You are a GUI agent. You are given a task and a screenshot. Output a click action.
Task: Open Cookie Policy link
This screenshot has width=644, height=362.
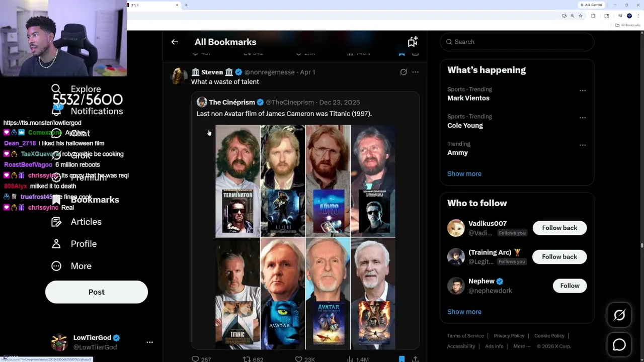click(x=549, y=336)
